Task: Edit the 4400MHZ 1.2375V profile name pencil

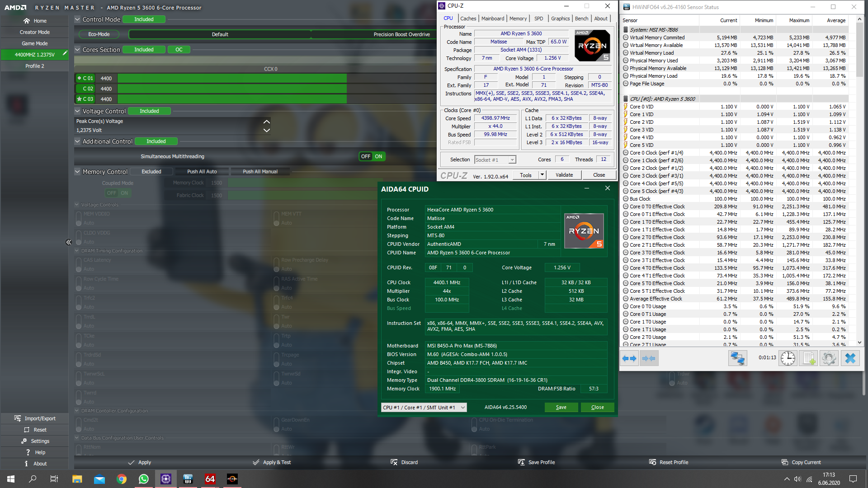Action: (x=65, y=53)
